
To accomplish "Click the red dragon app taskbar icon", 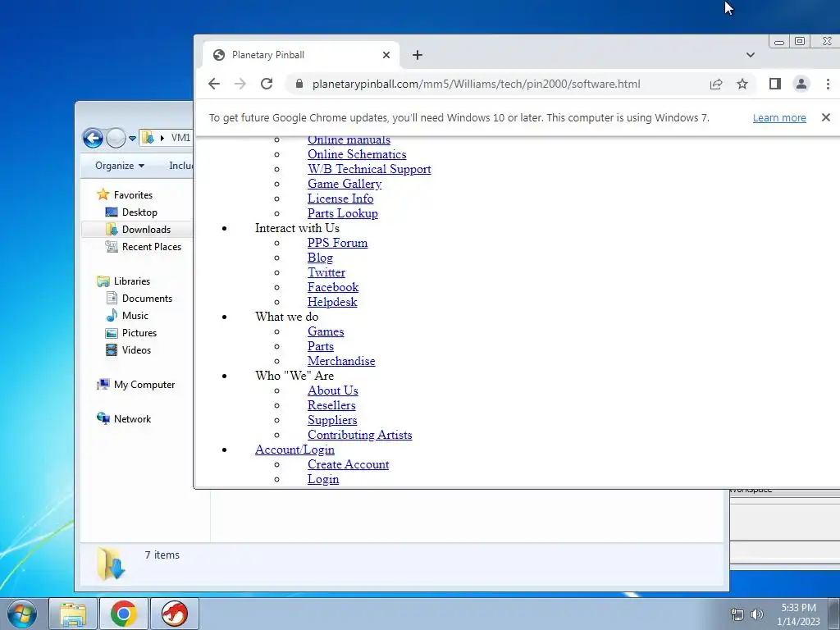I will click(175, 614).
